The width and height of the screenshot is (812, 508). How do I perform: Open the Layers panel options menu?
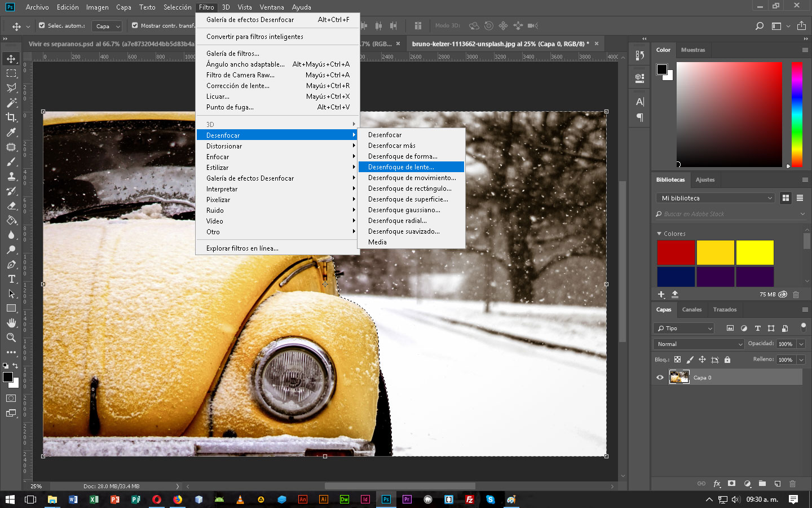tap(805, 309)
